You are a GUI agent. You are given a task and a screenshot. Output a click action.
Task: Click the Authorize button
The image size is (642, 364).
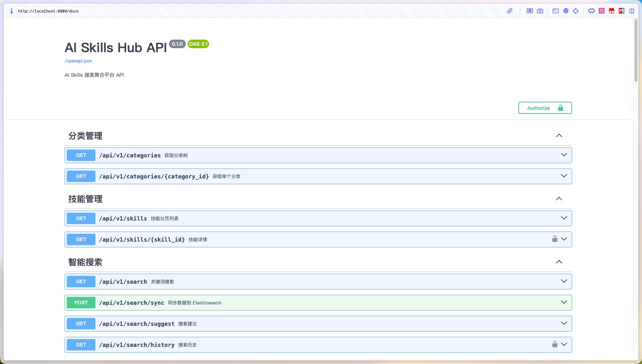click(545, 108)
